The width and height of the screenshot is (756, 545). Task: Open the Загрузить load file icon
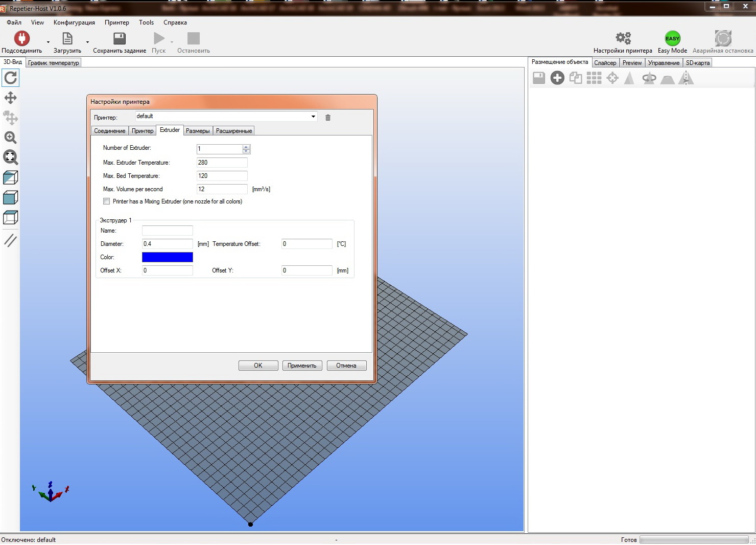(67, 38)
